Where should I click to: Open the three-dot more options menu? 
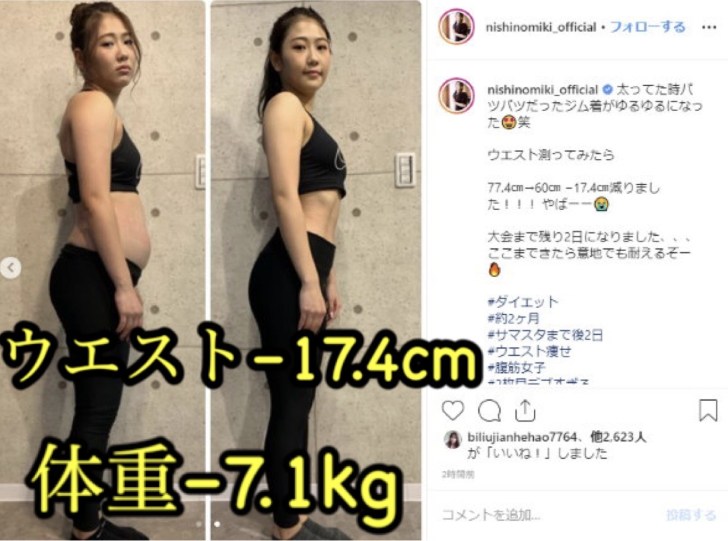point(709,27)
